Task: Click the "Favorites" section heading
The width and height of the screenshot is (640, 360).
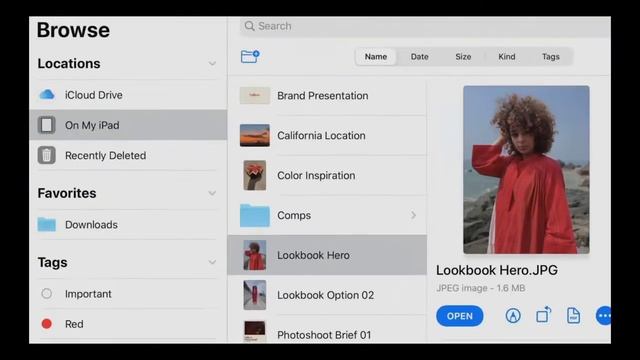Action: pyautogui.click(x=67, y=193)
